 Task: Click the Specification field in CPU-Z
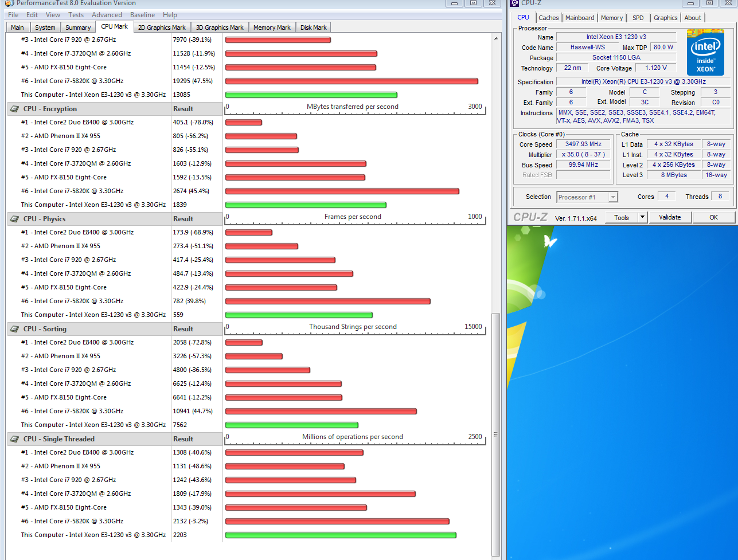click(x=643, y=82)
